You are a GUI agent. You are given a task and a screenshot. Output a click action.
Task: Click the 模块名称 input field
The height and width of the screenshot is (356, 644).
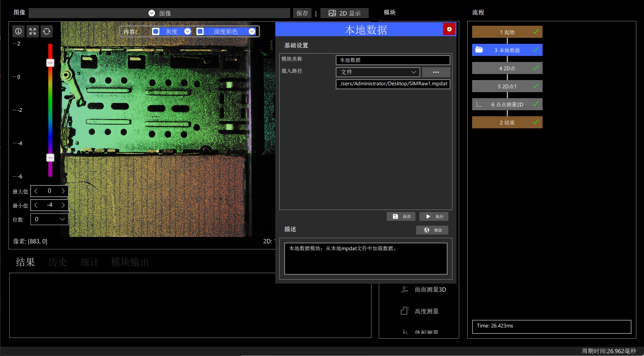[x=393, y=60]
